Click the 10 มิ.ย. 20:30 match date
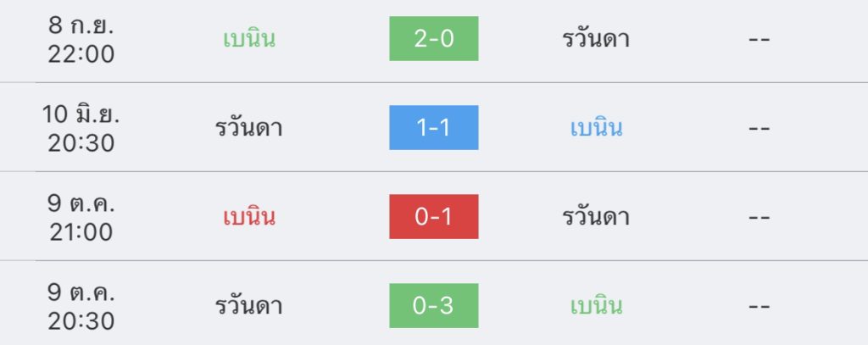868x345 pixels. click(x=81, y=128)
